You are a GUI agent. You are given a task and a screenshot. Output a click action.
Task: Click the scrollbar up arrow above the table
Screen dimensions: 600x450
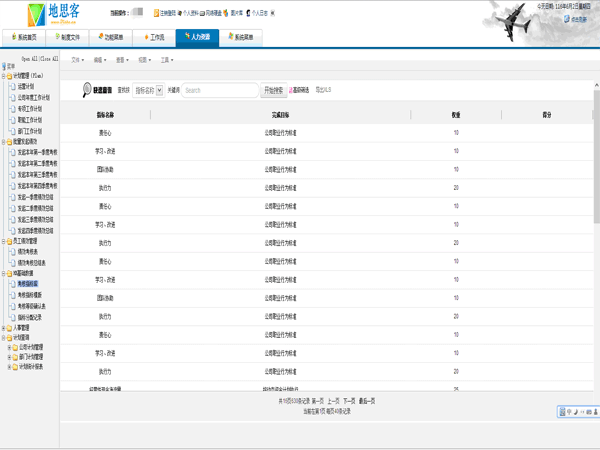[597, 85]
